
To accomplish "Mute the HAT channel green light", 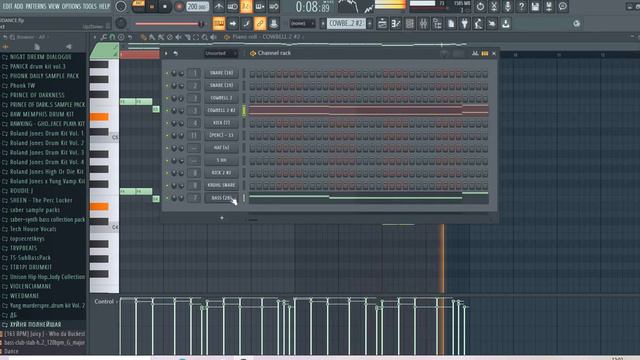I will pos(167,148).
